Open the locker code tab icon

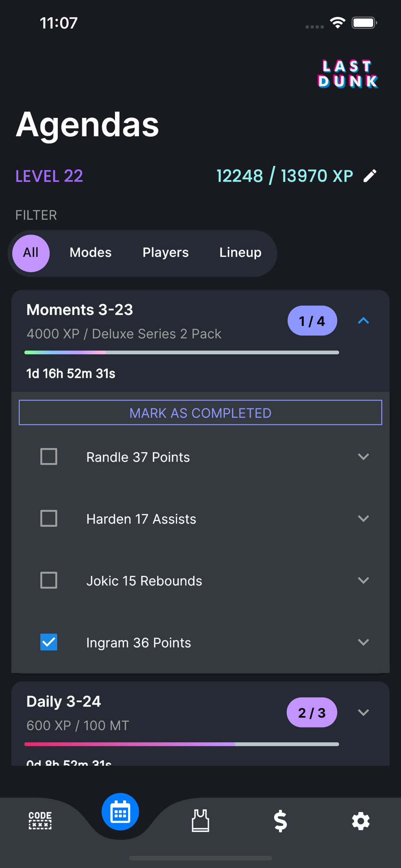40,821
